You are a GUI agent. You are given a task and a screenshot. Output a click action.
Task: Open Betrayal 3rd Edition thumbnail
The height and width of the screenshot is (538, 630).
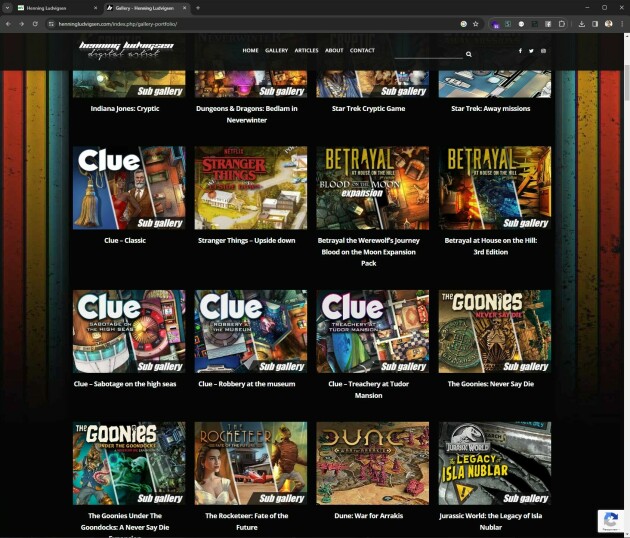pos(495,188)
